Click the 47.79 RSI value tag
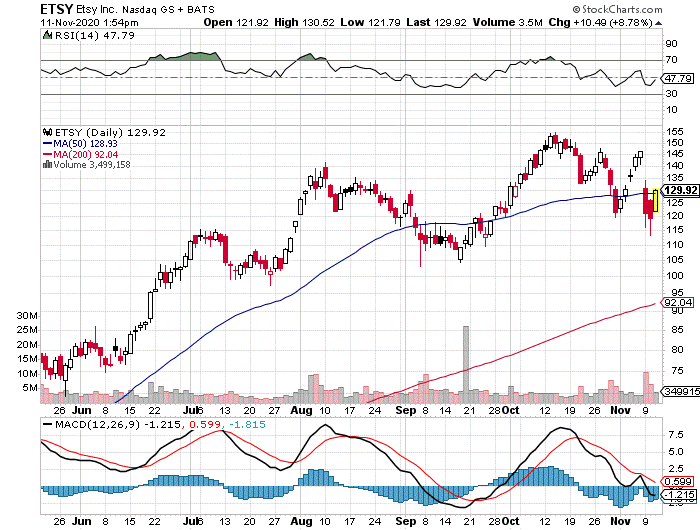 [678, 78]
